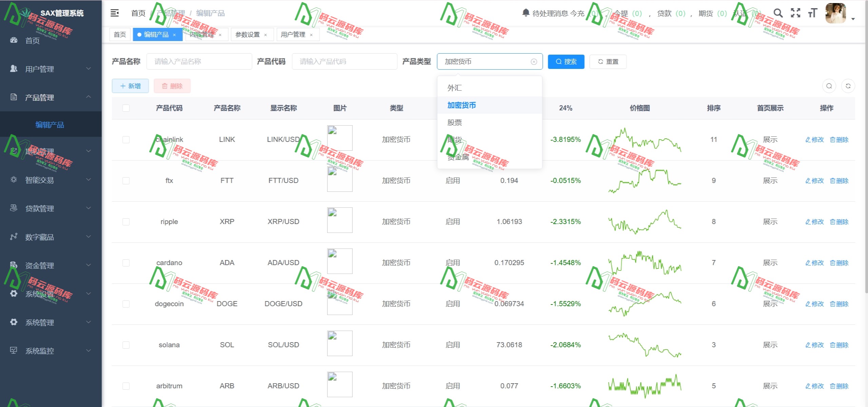Click the 重置 reset button
This screenshot has width=868, height=407.
point(608,62)
